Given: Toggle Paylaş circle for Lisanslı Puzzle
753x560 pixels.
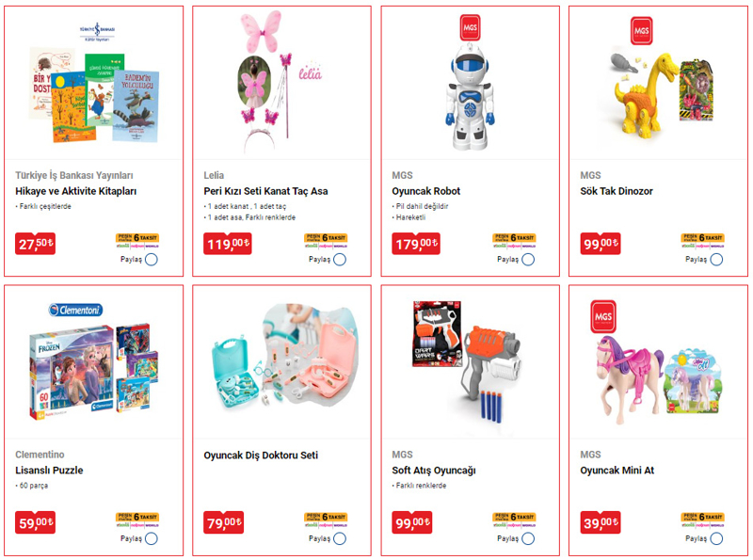Looking at the screenshot, I should [152, 538].
